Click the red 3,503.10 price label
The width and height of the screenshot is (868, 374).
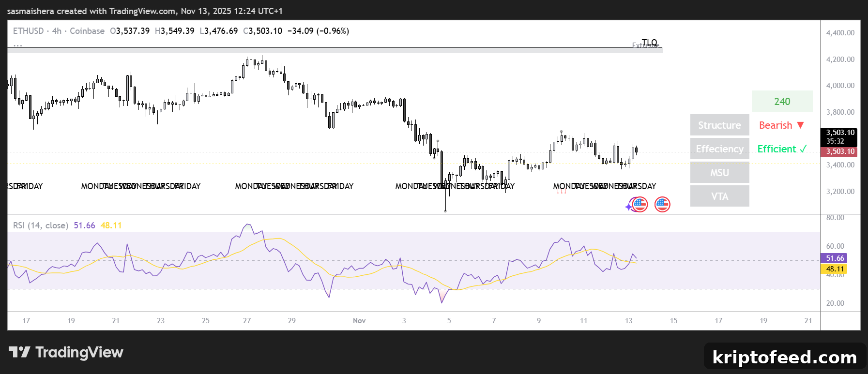pos(839,151)
